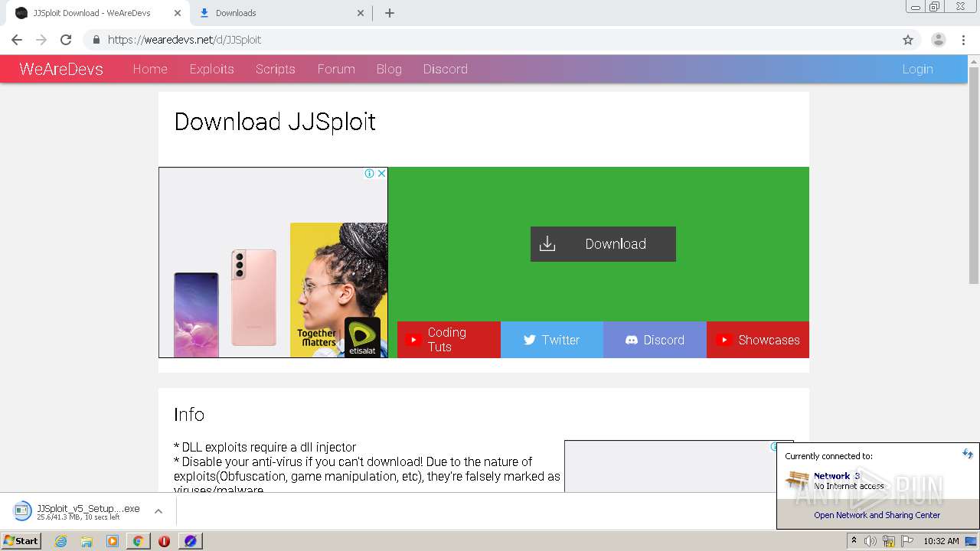Viewport: 980px width, 551px height.
Task: Click the Info section heading
Action: [189, 414]
